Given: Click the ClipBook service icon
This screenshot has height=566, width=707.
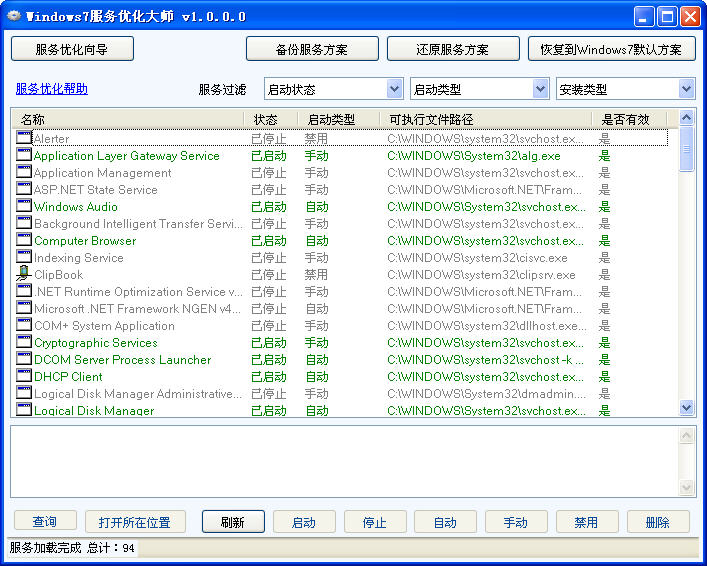Looking at the screenshot, I should point(24,274).
